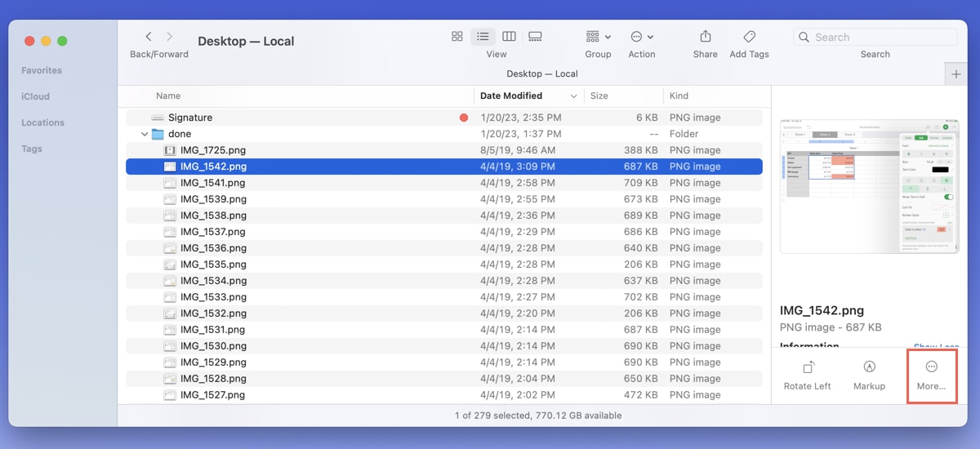The width and height of the screenshot is (980, 449).
Task: Click the Add Tags icon
Action: click(749, 37)
